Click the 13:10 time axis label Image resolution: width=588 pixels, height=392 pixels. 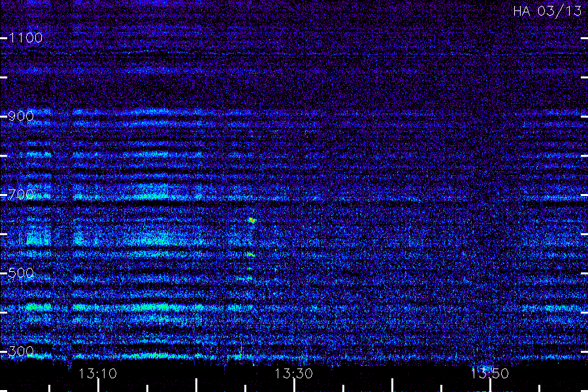(98, 374)
